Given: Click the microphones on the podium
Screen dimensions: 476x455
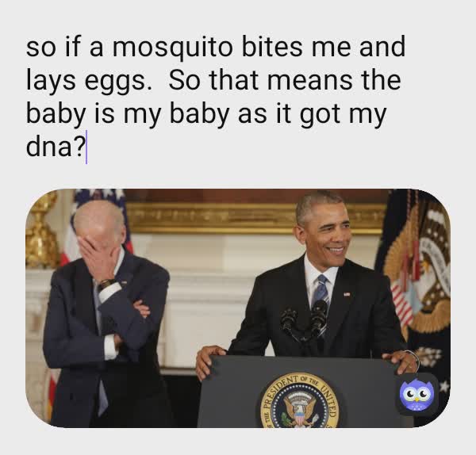Looking at the screenshot, I should tap(305, 322).
